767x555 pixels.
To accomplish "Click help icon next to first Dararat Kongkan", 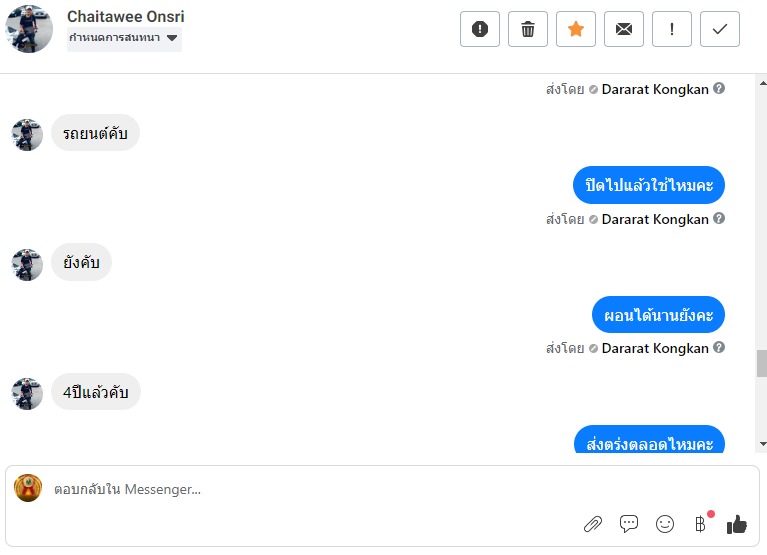I will tap(719, 89).
